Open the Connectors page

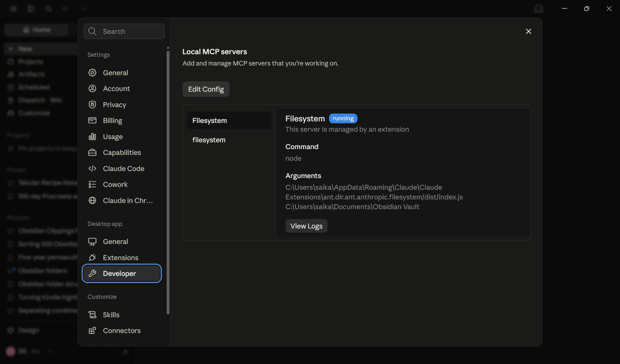coord(122,330)
